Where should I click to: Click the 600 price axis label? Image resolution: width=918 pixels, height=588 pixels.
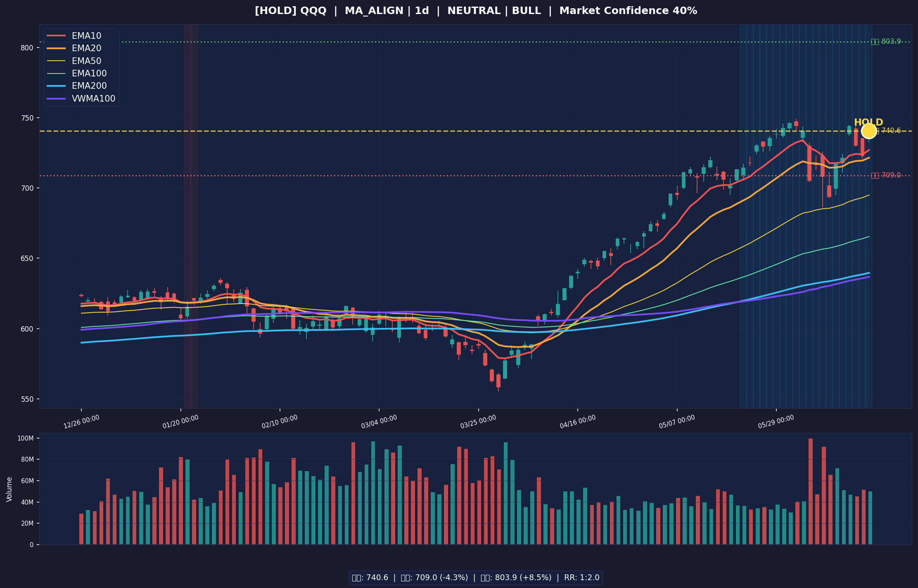click(x=27, y=329)
